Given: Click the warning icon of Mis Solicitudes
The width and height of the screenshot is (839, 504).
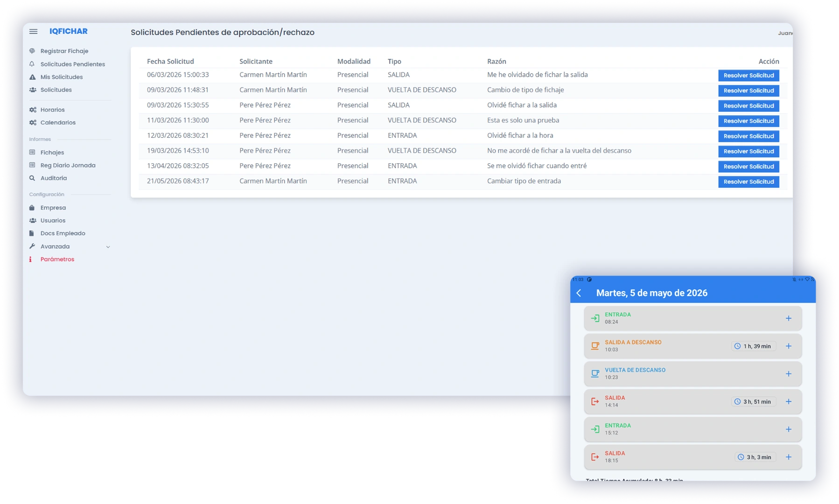Looking at the screenshot, I should (x=32, y=77).
